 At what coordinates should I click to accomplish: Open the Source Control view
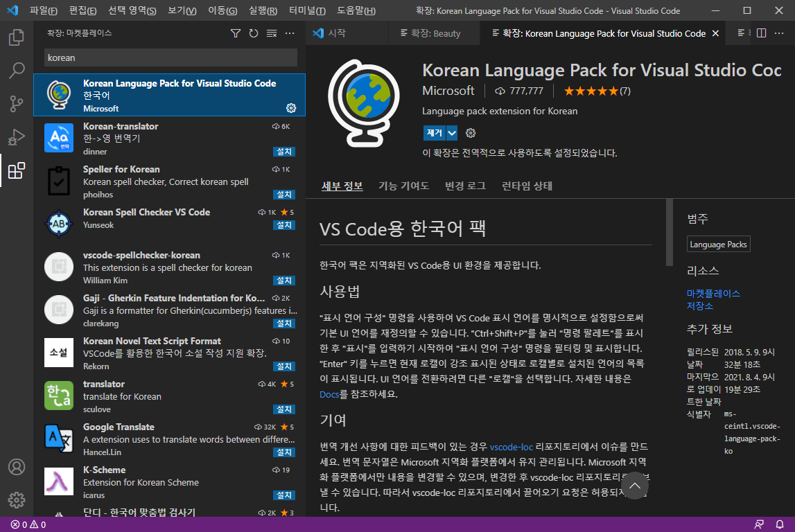click(x=16, y=104)
